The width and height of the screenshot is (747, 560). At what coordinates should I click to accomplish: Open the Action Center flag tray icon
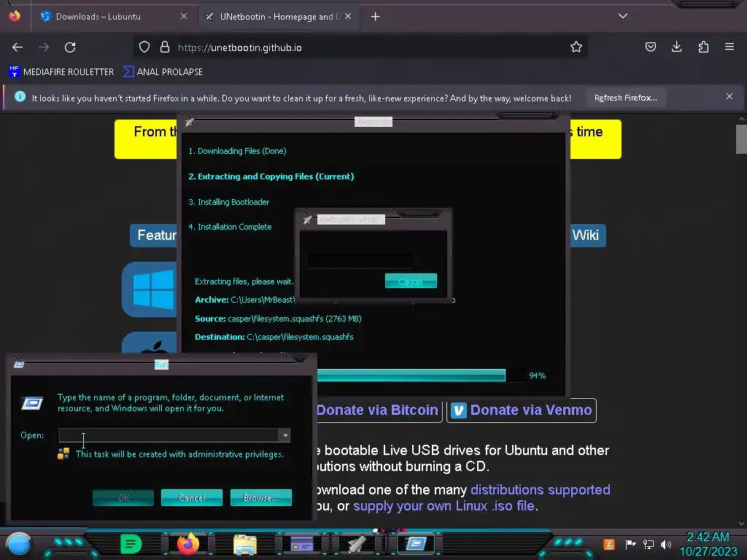(x=631, y=544)
